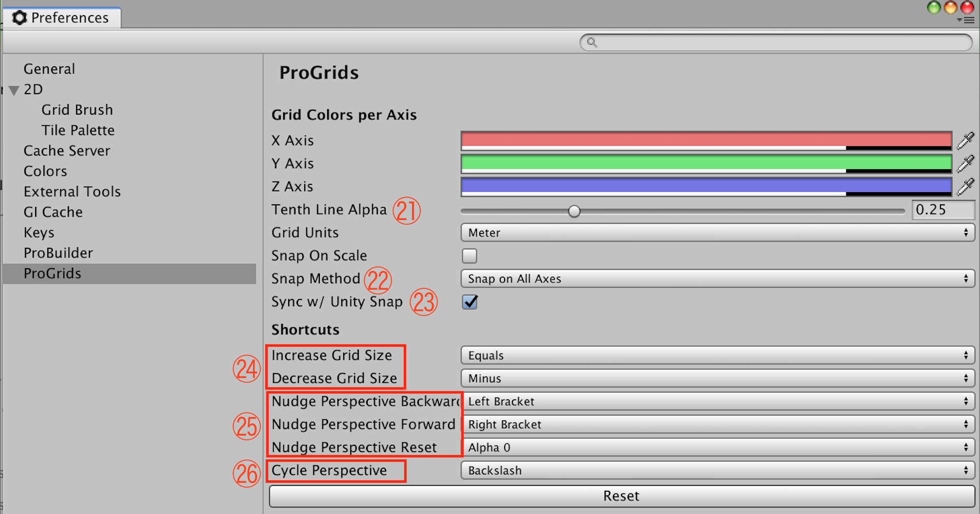Open the X Axis red color swatch

pos(706,140)
